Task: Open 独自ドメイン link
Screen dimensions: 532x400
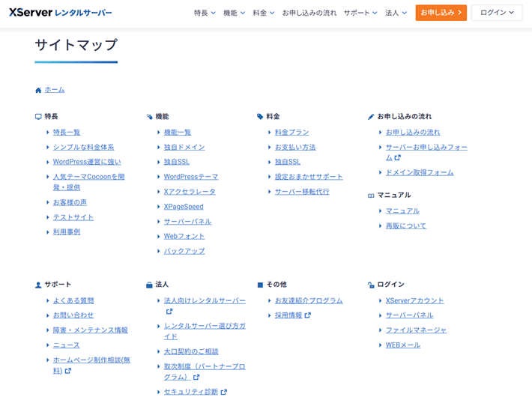Action: 184,148
